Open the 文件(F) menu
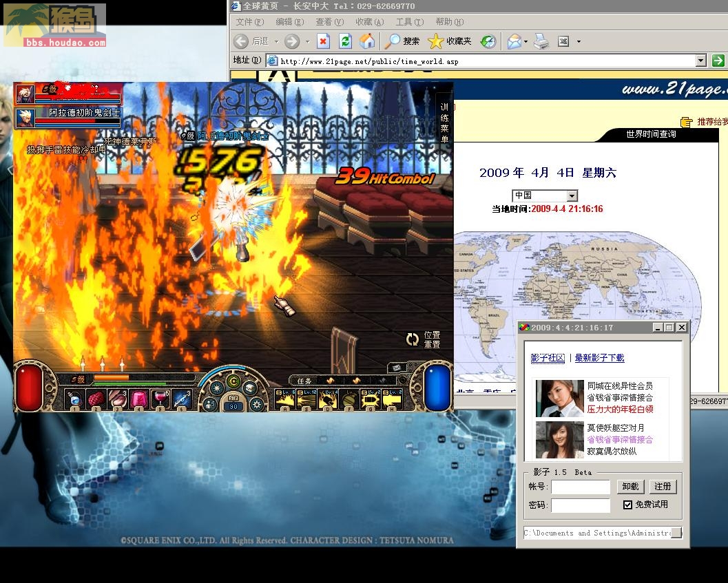This screenshot has height=583, width=728. coord(249,22)
